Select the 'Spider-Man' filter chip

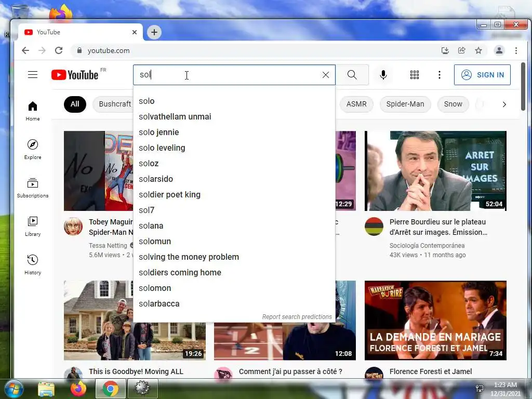(405, 104)
